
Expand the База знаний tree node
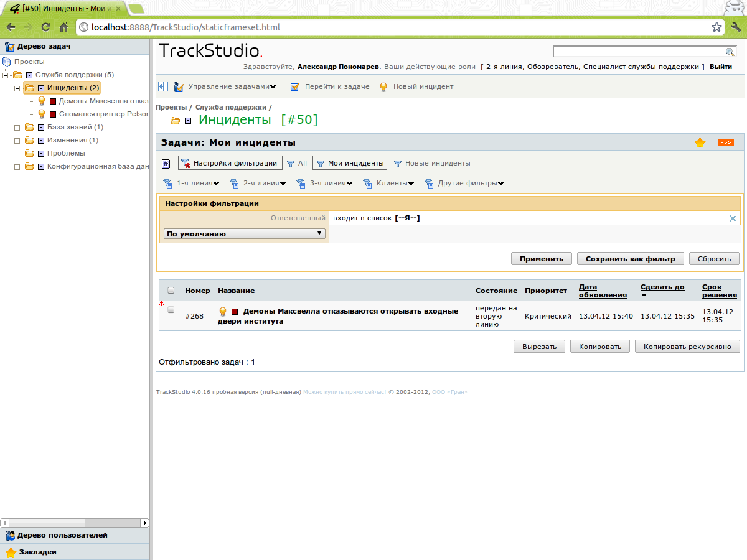coord(17,128)
